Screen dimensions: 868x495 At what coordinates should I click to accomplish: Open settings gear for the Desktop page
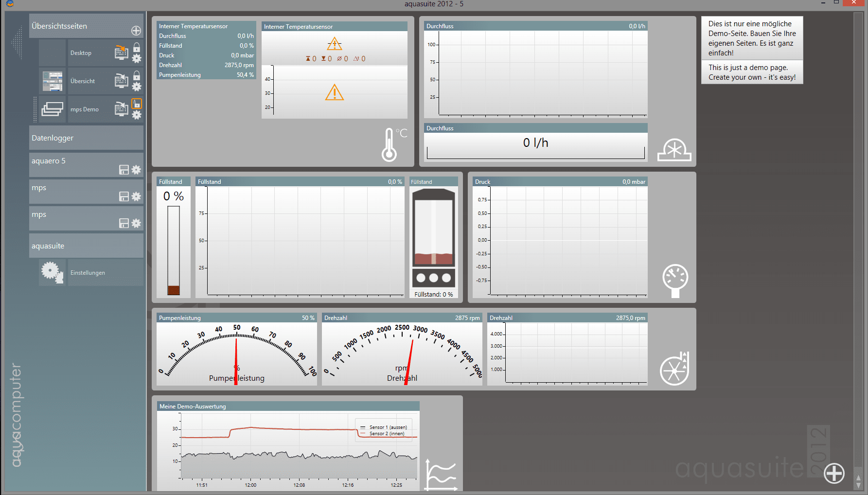coord(137,58)
